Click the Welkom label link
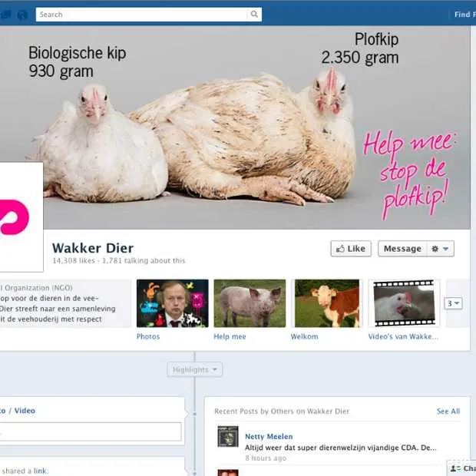The height and width of the screenshot is (476, 476). 305,336
